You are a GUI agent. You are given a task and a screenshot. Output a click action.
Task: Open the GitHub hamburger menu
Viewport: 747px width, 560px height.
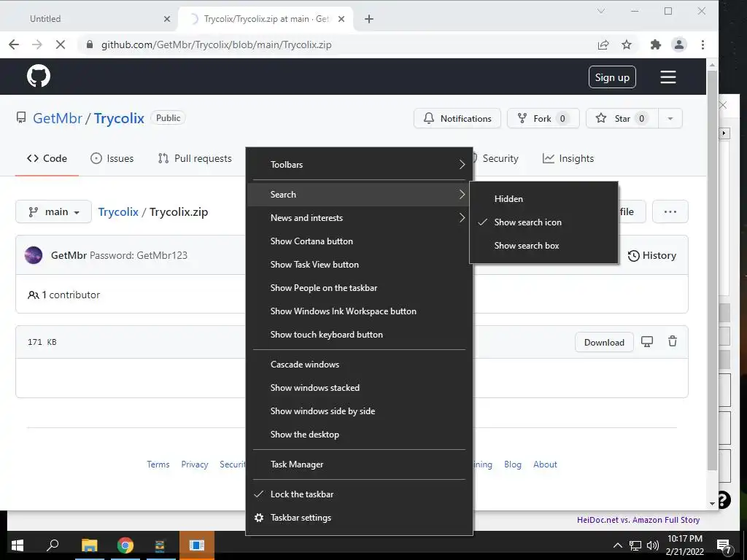coord(668,77)
